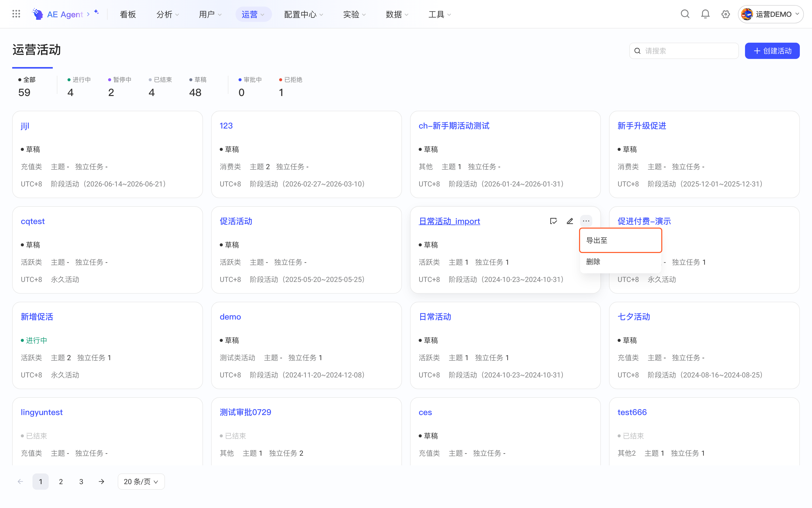Go to the next page arrow
The width and height of the screenshot is (812, 508).
[x=101, y=482]
